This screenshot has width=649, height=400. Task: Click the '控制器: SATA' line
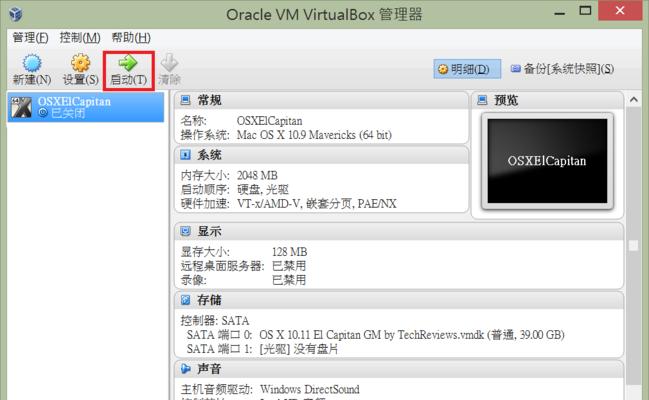point(215,321)
